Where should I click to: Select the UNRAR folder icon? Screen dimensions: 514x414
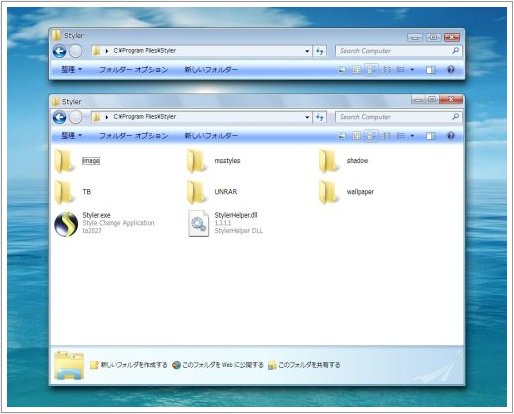click(x=196, y=192)
